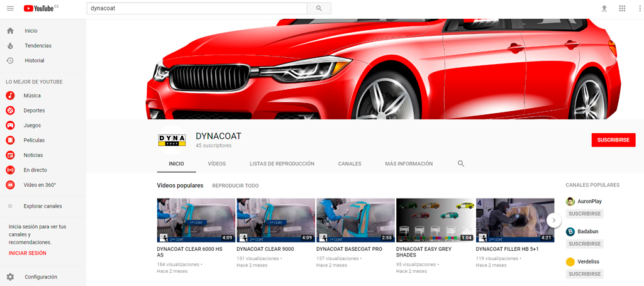This screenshot has height=286, width=644.
Task: Click the Películas icon
Action: (x=10, y=140)
